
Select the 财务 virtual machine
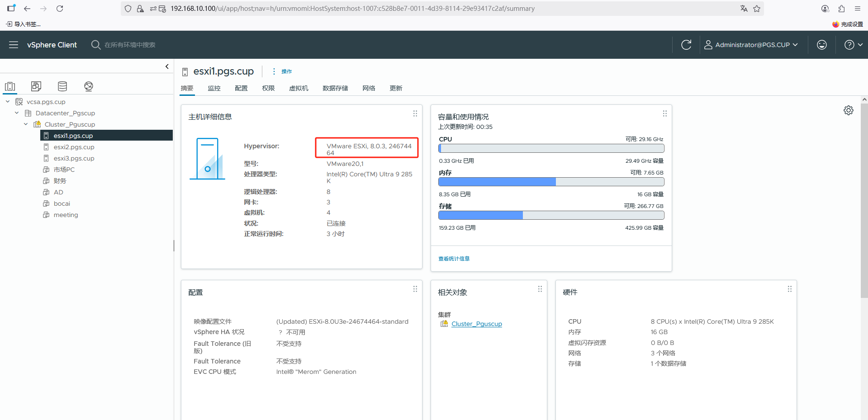[60, 181]
